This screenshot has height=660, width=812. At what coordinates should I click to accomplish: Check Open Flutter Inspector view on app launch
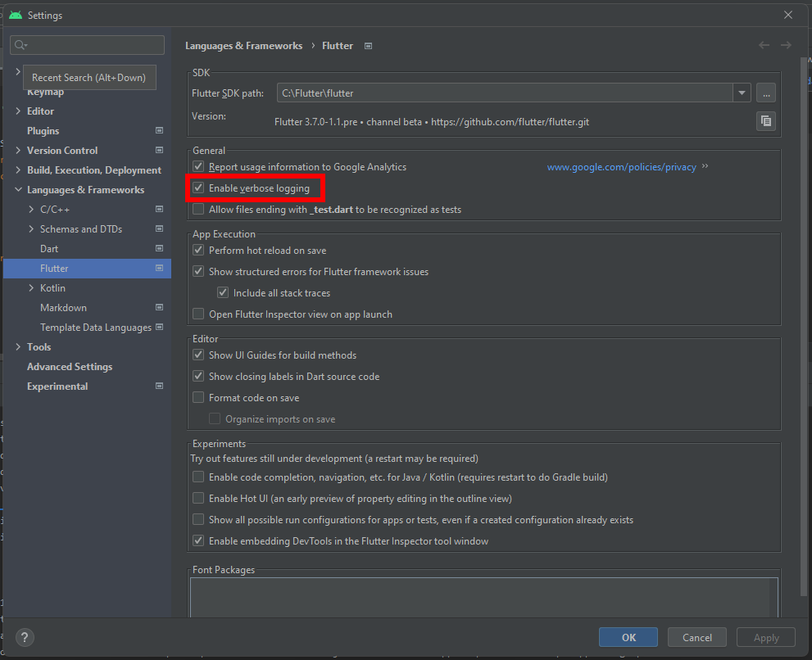click(197, 314)
